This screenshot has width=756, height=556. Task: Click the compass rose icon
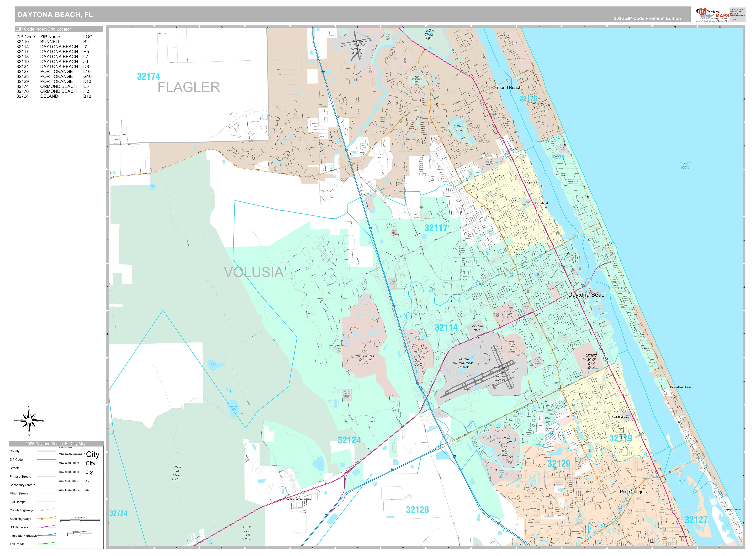[x=29, y=421]
